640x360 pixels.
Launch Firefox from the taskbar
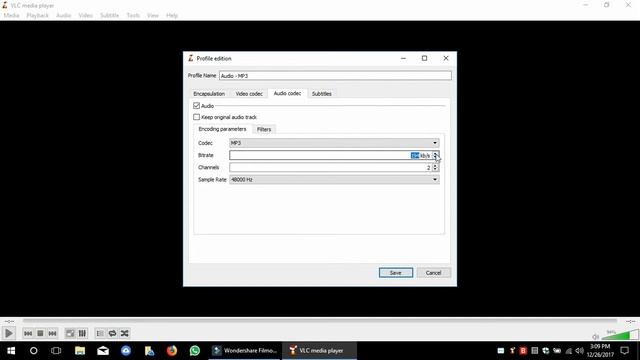(172, 351)
